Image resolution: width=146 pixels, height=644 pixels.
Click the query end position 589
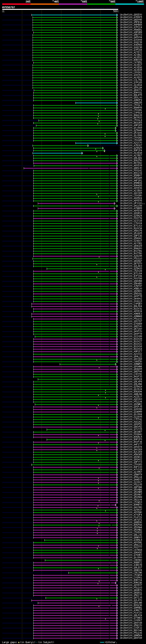pos(115,11)
